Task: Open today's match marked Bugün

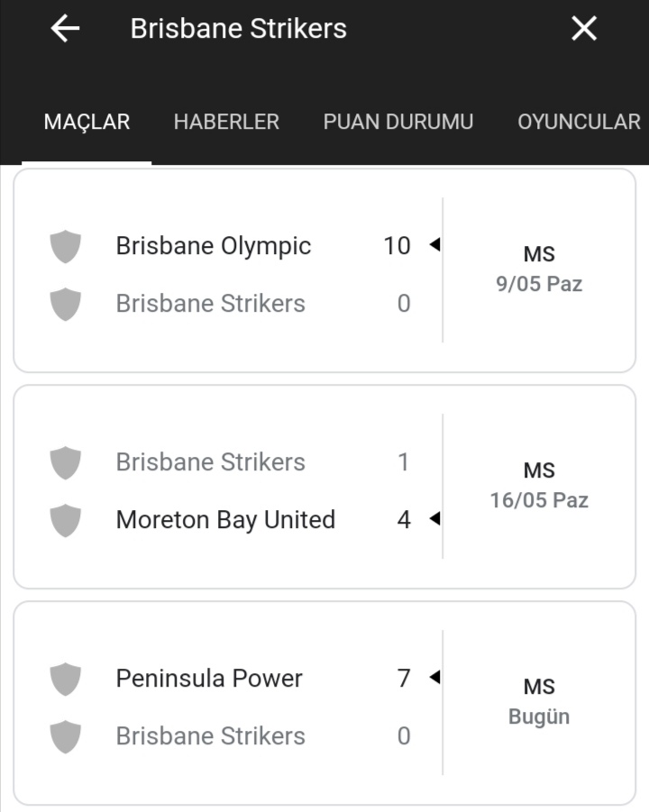Action: pos(539,702)
